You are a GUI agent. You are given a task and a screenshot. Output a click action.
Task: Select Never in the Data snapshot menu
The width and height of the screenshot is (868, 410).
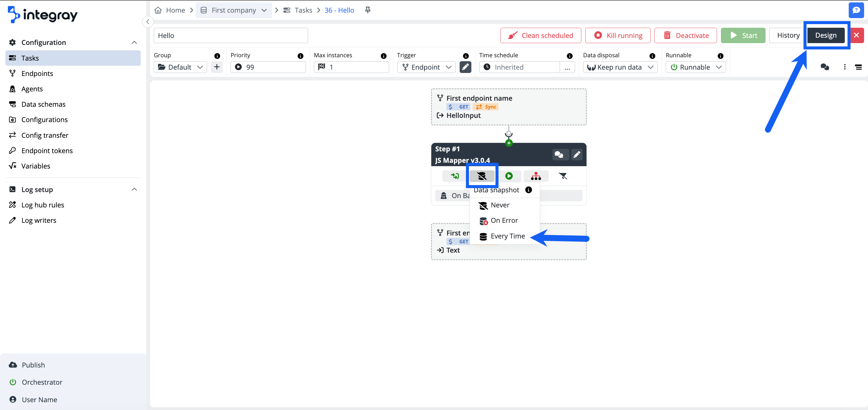click(x=499, y=205)
